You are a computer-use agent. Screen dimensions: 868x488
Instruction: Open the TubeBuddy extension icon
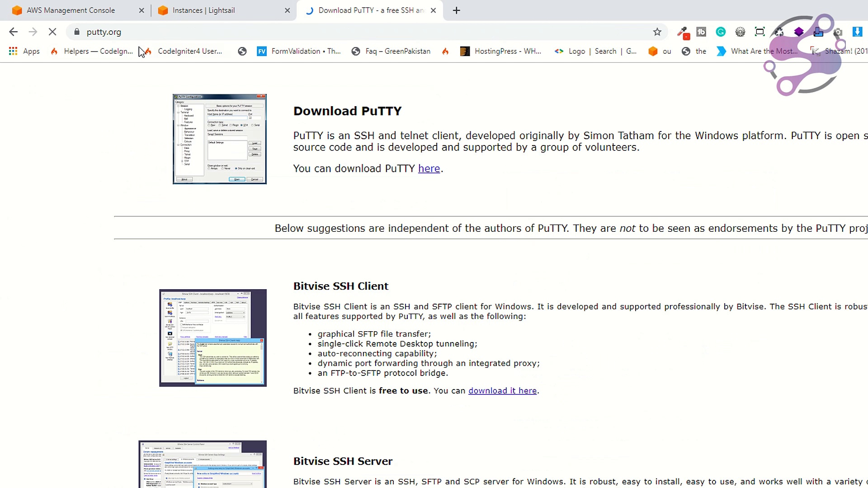[x=701, y=32]
